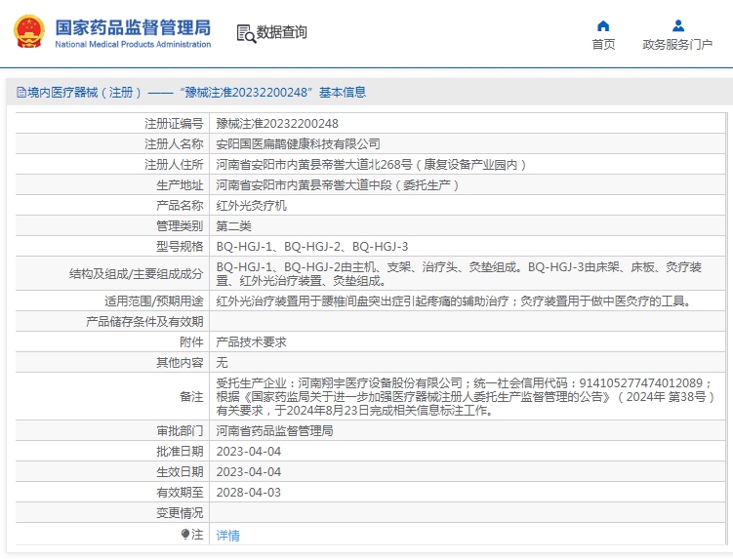The image size is (733, 560).
Task: Click attachment value 产品技术要求
Action: (x=251, y=342)
